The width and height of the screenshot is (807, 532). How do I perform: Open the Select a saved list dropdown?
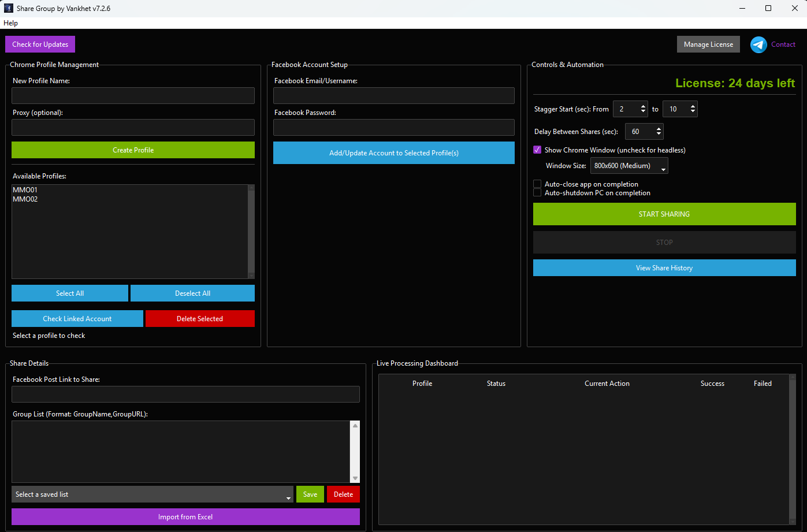coord(153,494)
